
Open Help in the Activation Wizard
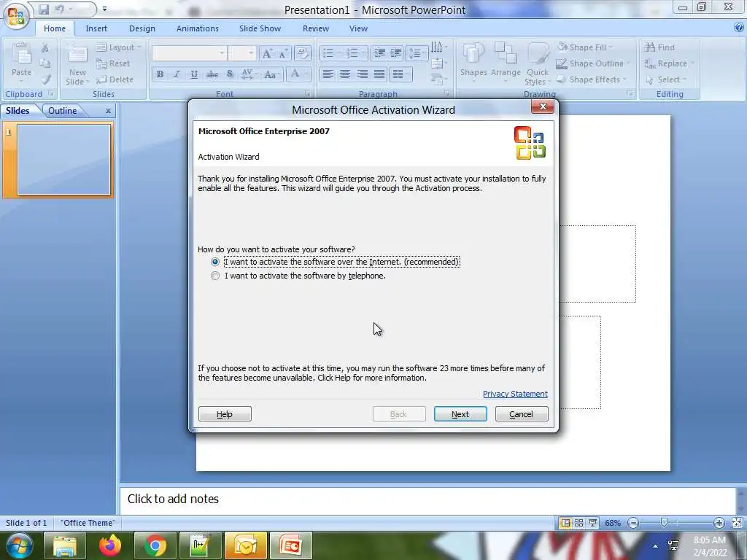[225, 414]
